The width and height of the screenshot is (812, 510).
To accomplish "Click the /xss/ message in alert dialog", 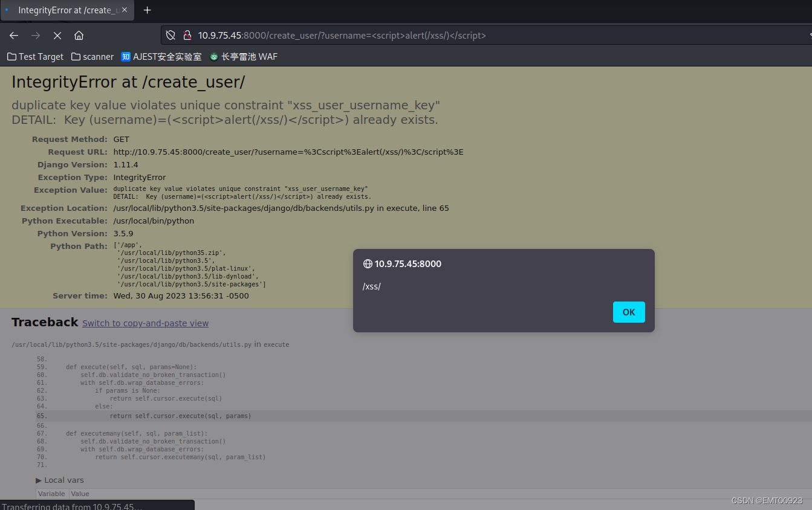I will pos(372,286).
